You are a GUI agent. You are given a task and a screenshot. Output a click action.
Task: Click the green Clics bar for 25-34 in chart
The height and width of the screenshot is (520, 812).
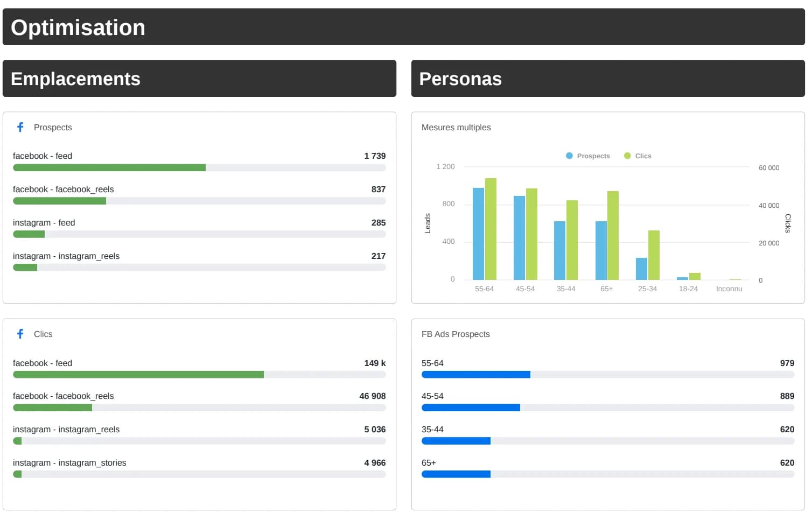[x=654, y=255]
